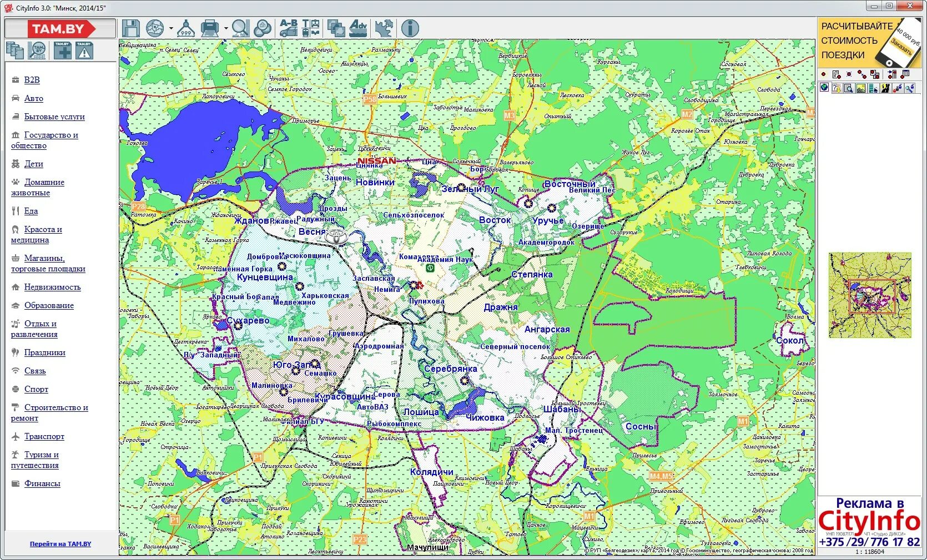Open the Дети category

coord(34,164)
